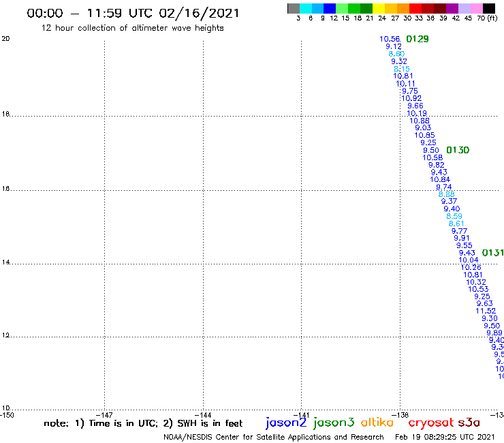Click the purple swatch in the color scale
This screenshot has height=443, width=504.
pos(452,8)
